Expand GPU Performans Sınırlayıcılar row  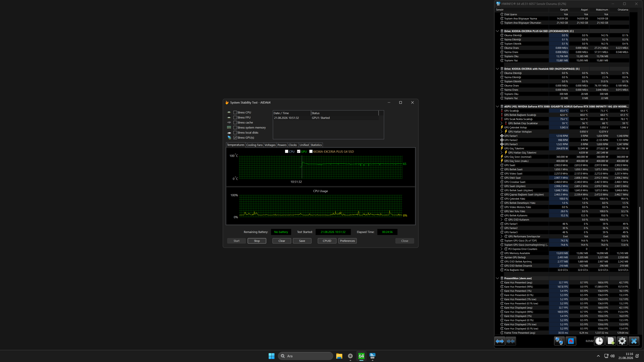[501, 236]
